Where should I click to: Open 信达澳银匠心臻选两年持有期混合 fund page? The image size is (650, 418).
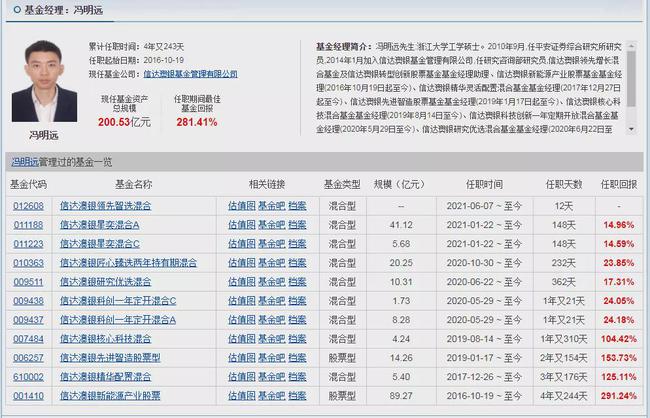point(128,263)
